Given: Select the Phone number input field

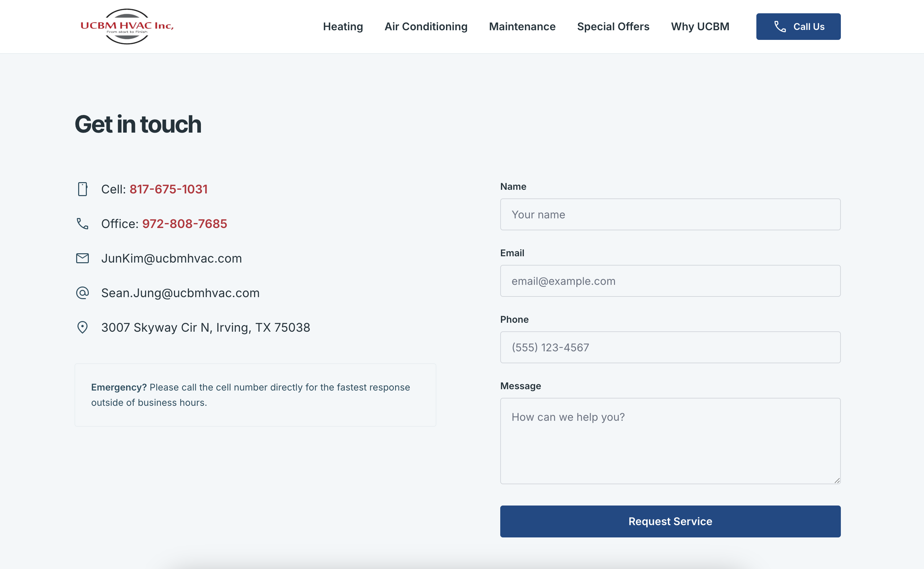Looking at the screenshot, I should point(670,347).
